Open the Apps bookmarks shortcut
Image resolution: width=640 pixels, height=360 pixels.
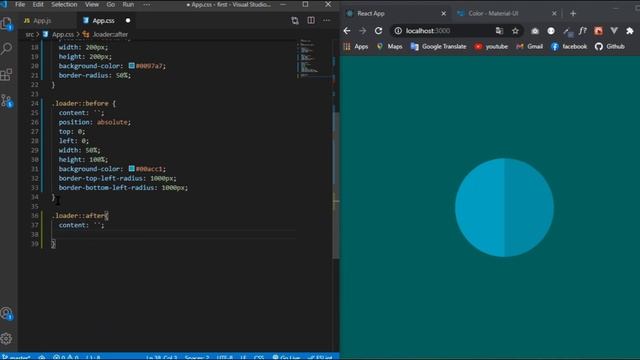(x=356, y=47)
